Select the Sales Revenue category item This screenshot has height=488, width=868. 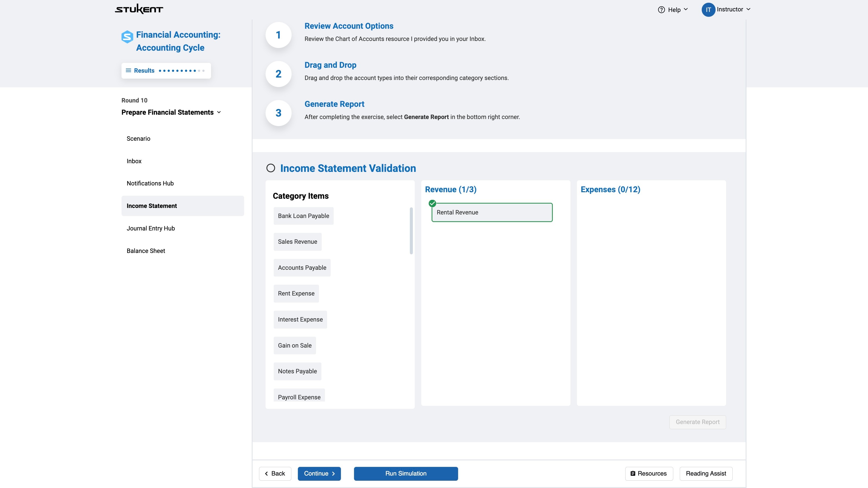point(297,242)
